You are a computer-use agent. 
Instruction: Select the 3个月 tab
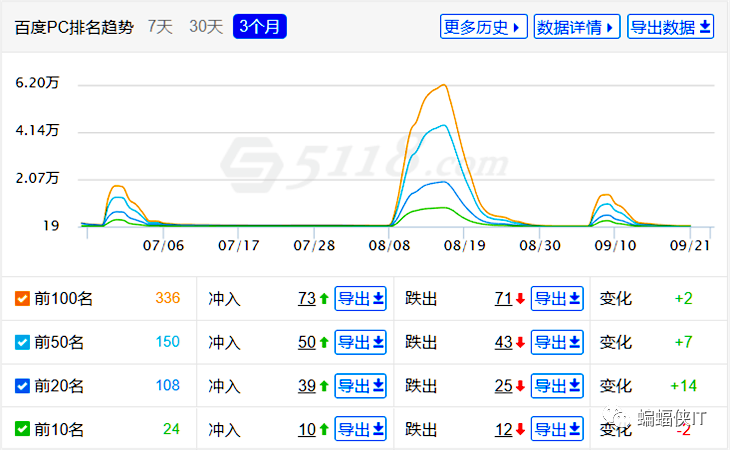tap(260, 27)
